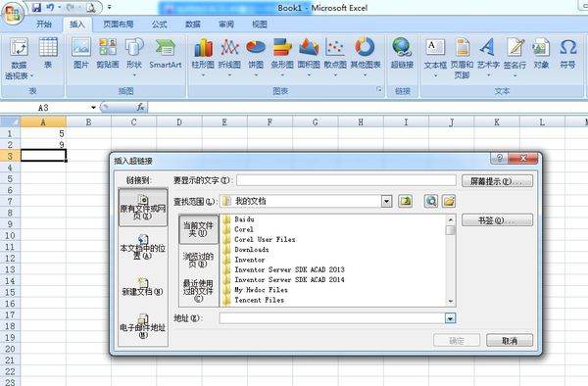Click the Cancel (取消) button

(510, 340)
